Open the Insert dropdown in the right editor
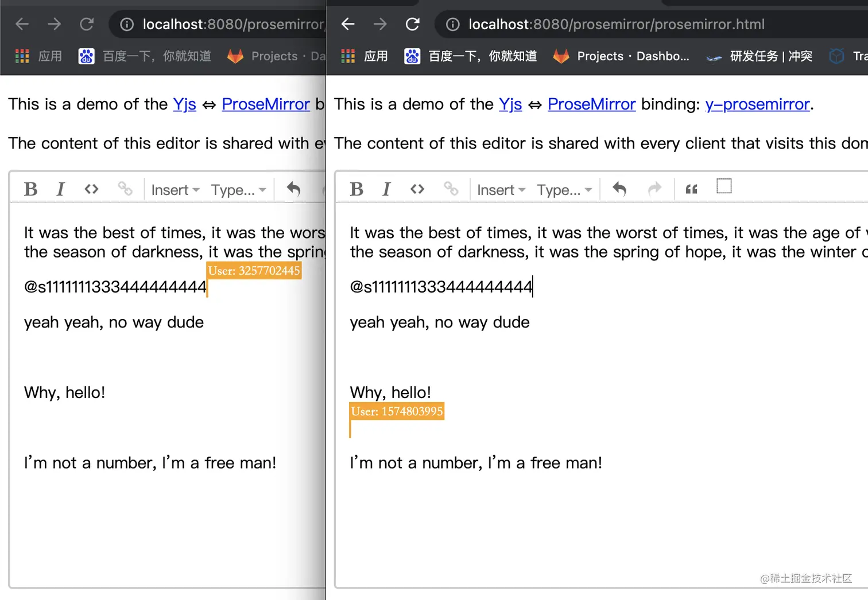This screenshot has width=868, height=600. (x=501, y=190)
